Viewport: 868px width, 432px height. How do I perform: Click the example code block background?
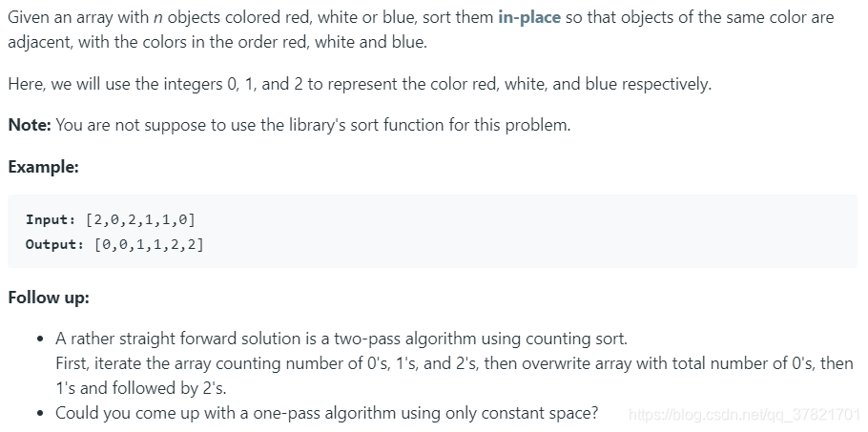coord(432,231)
